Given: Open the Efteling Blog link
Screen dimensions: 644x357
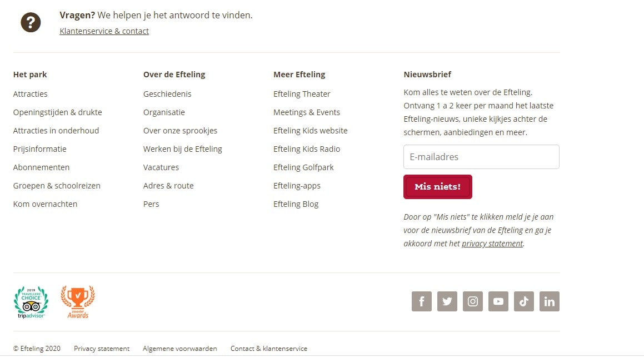Looking at the screenshot, I should coord(296,204).
